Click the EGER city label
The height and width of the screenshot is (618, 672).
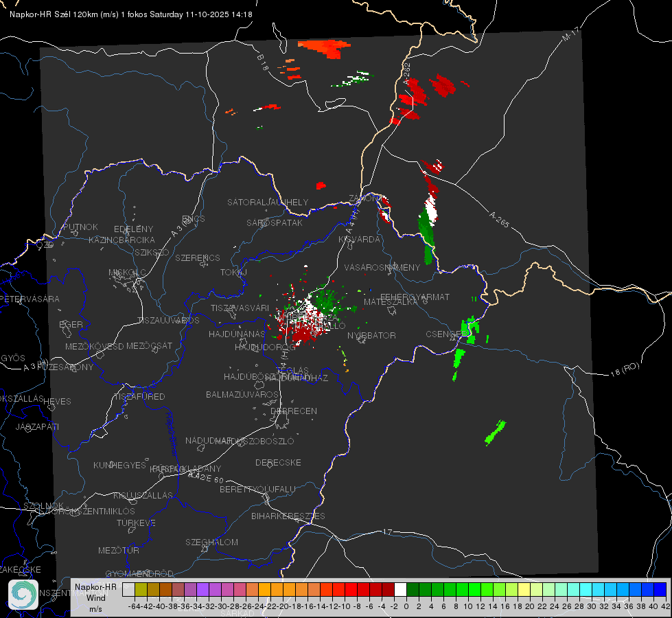tap(71, 324)
